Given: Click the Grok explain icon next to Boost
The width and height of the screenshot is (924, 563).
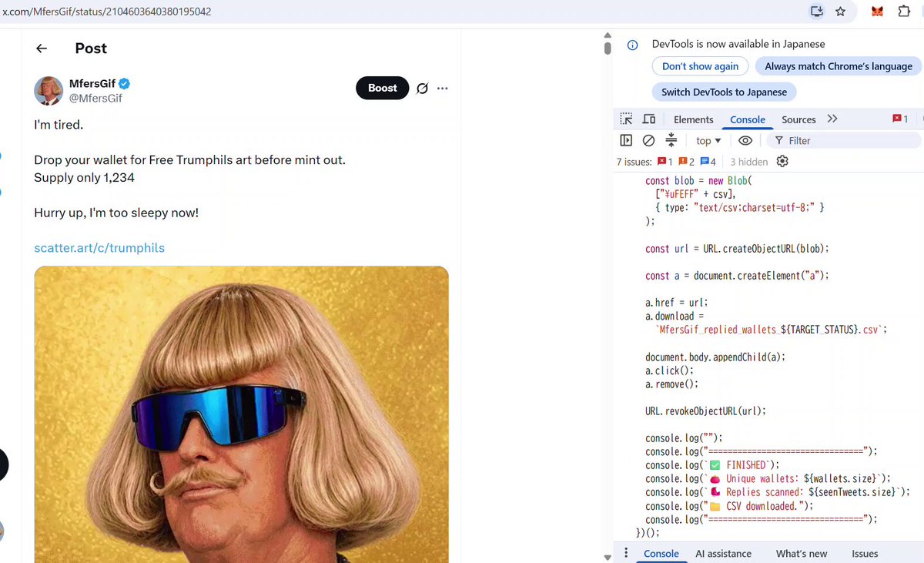Looking at the screenshot, I should click(x=422, y=88).
